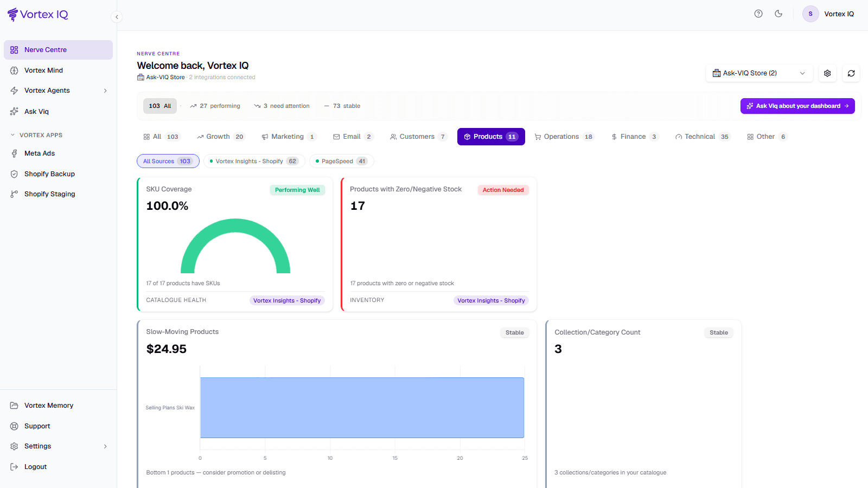Collapse the sidebar with the chevron button
Viewport: 868px width, 488px height.
click(117, 17)
